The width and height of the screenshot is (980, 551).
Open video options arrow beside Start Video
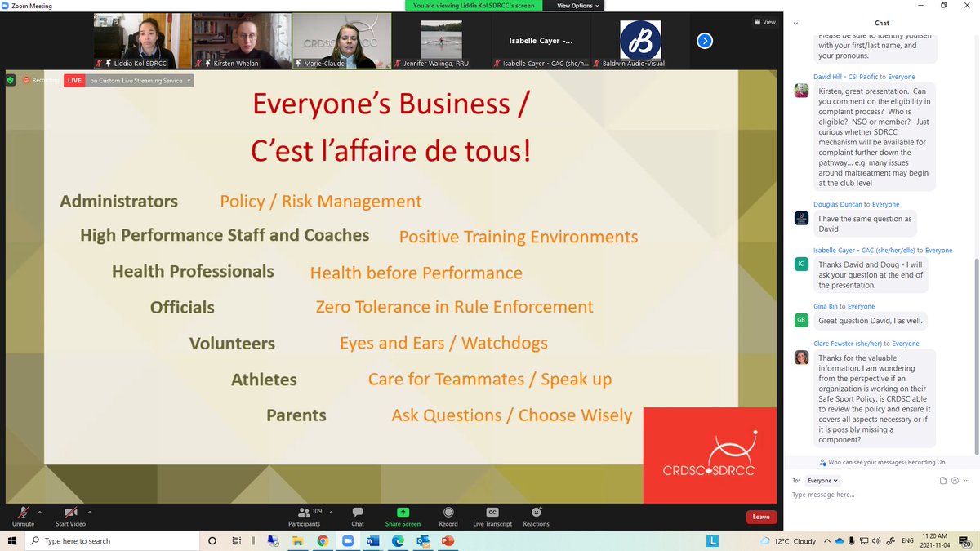click(x=90, y=511)
